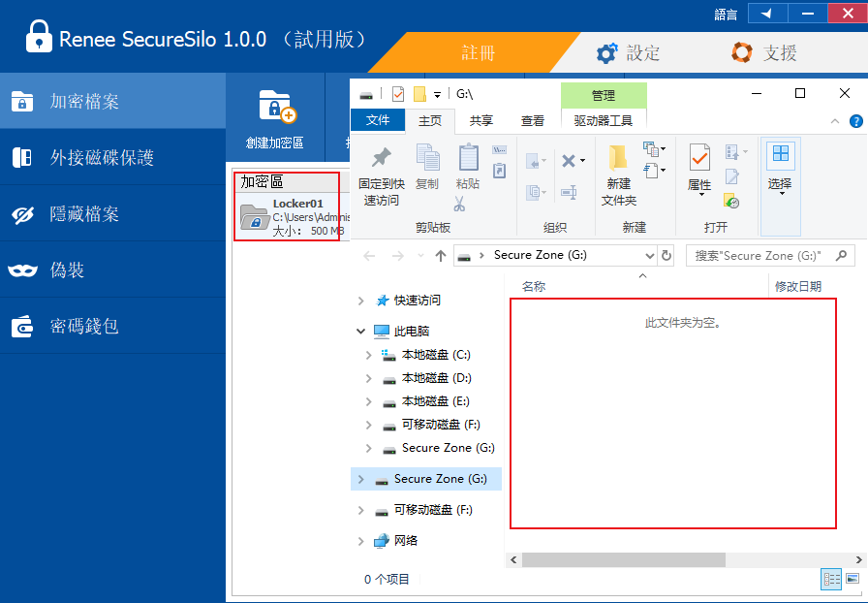Click the 新建文件夹 new folder icon
This screenshot has width=868, height=603.
[x=618, y=157]
